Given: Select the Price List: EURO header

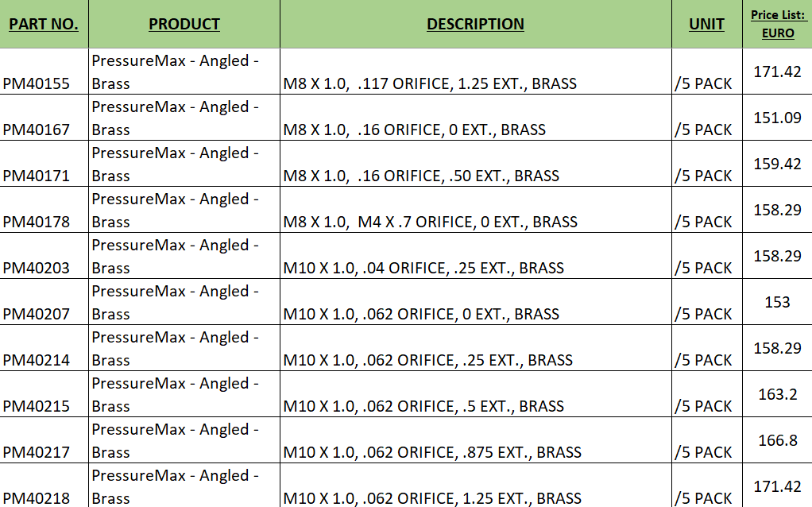Looking at the screenshot, I should 777,24.
